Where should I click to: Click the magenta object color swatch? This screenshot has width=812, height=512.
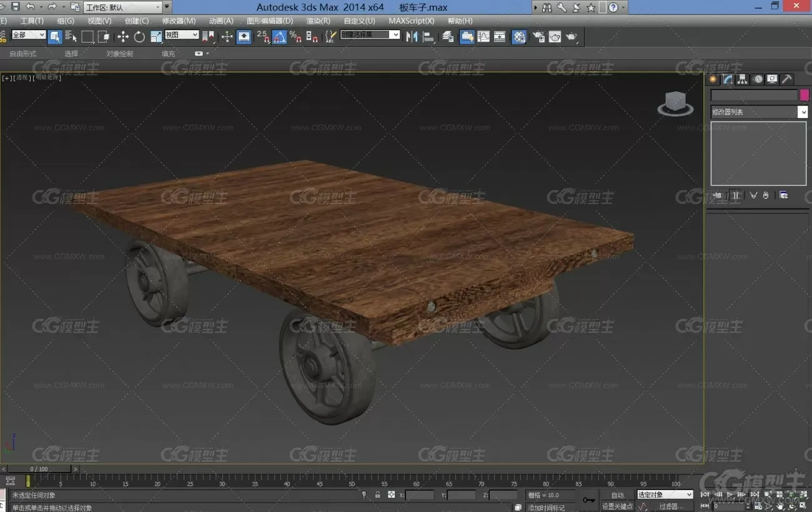(x=805, y=95)
